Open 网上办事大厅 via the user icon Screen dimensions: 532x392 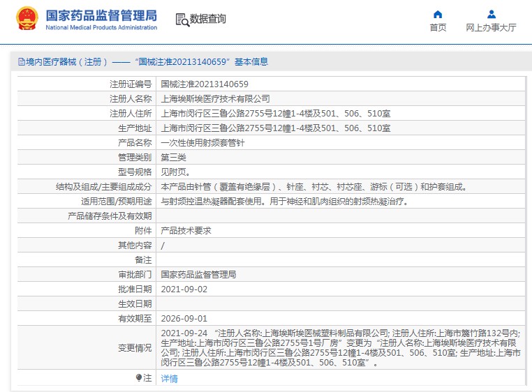point(492,14)
